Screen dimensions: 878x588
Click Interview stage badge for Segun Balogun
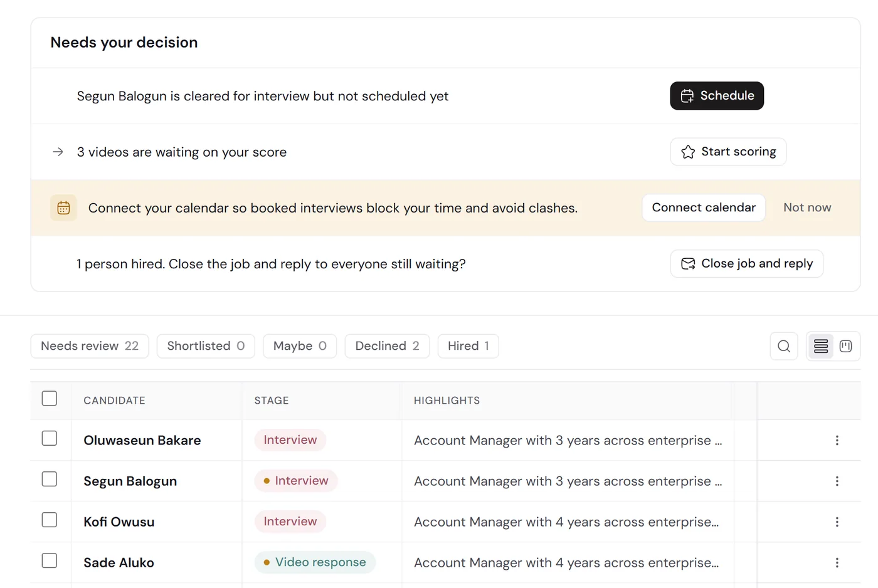click(x=296, y=481)
